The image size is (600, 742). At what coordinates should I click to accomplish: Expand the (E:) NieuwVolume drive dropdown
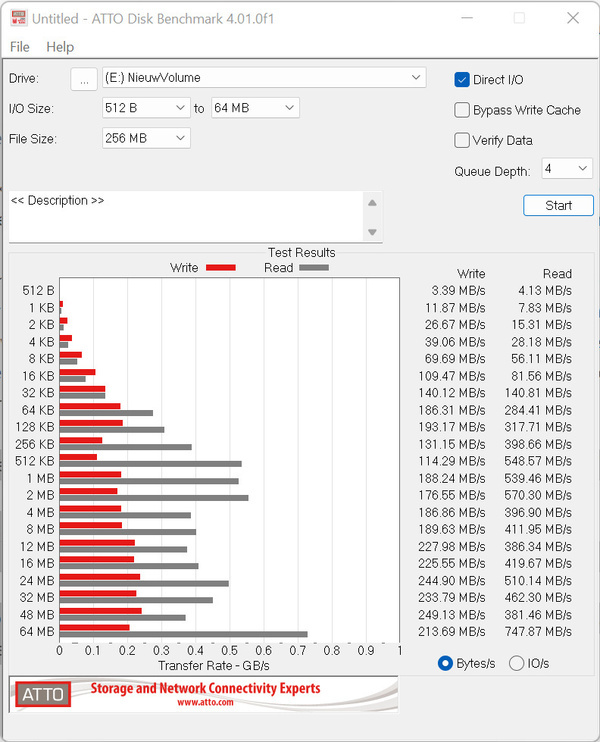[x=264, y=78]
